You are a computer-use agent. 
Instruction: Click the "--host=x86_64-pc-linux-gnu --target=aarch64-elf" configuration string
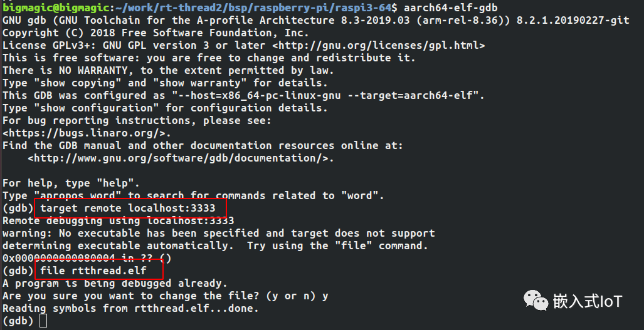click(325, 95)
